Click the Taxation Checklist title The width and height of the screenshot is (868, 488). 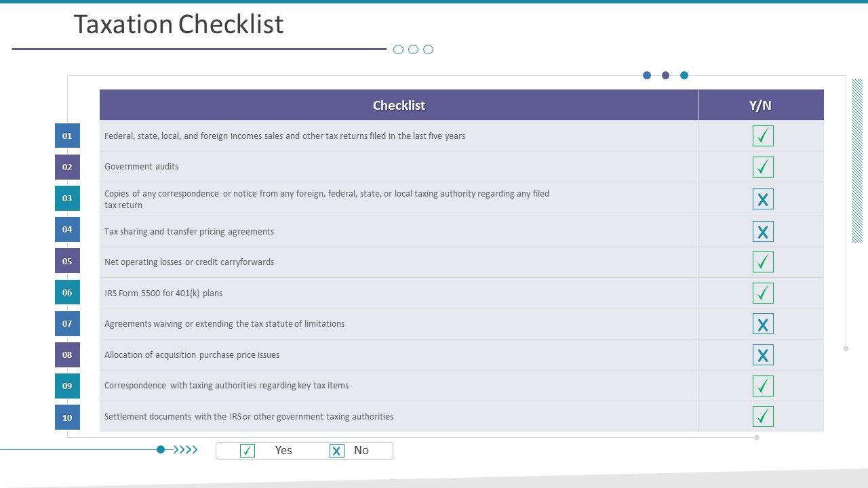coord(178,24)
